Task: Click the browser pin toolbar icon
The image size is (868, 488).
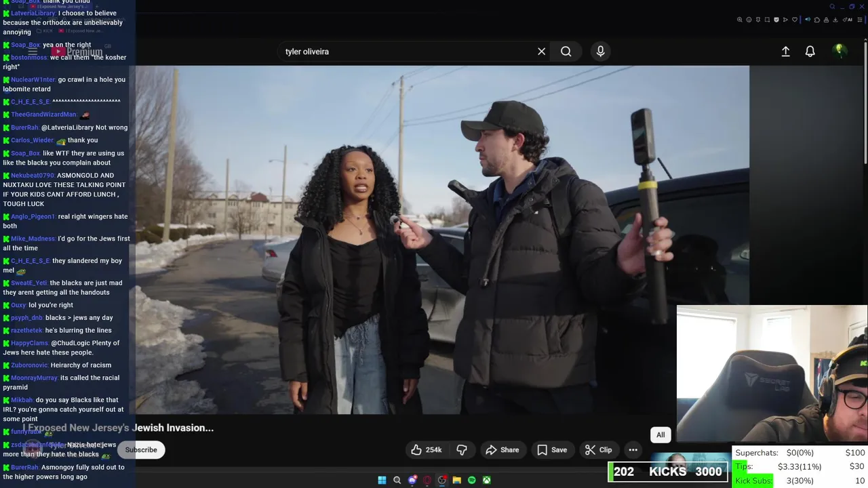Action: (x=758, y=20)
